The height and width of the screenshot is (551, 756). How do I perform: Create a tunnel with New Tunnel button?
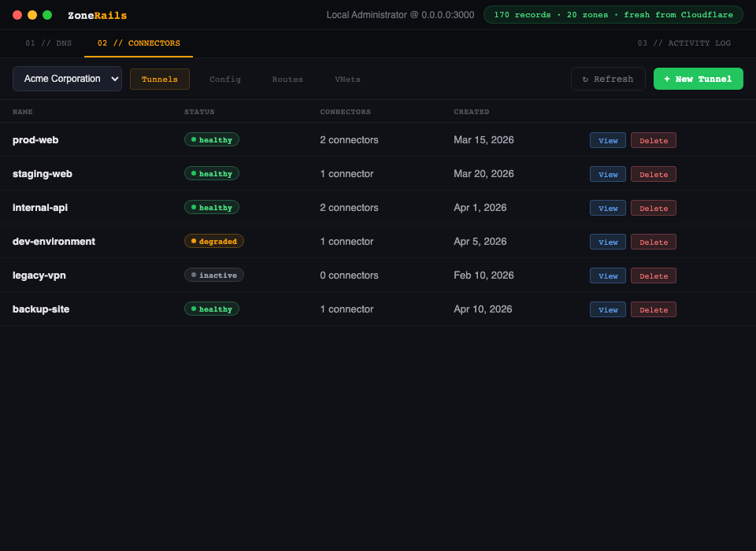coord(698,79)
